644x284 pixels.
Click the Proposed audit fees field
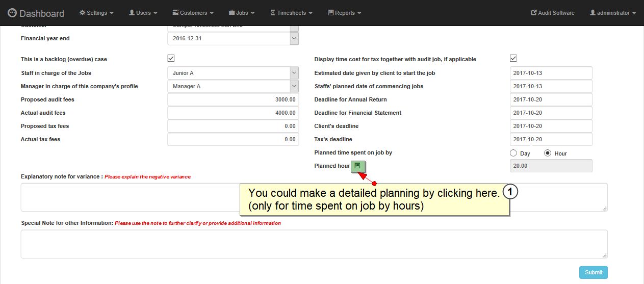pos(233,100)
